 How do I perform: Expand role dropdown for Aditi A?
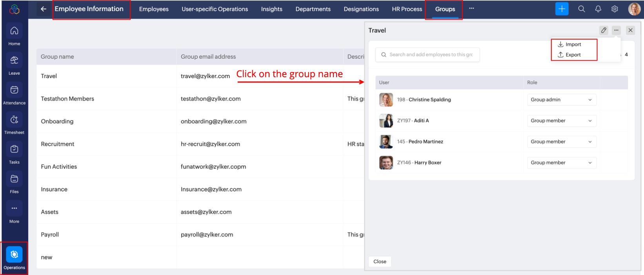point(561,121)
